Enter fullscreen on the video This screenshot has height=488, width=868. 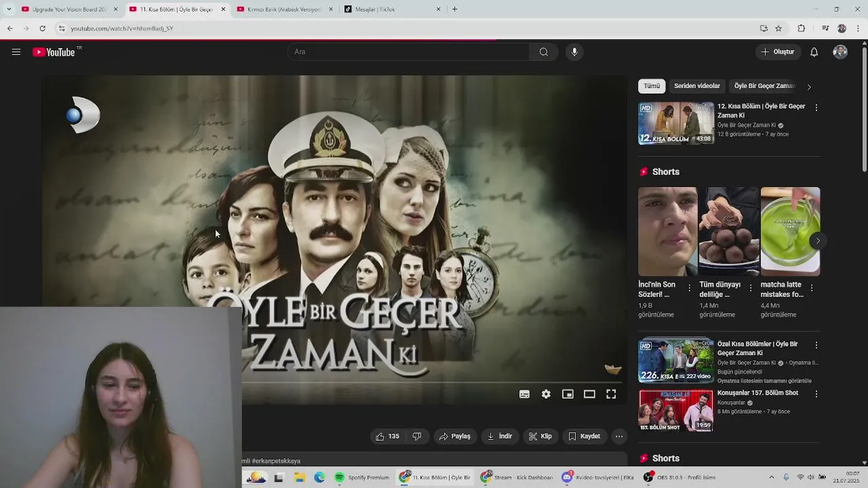click(611, 394)
